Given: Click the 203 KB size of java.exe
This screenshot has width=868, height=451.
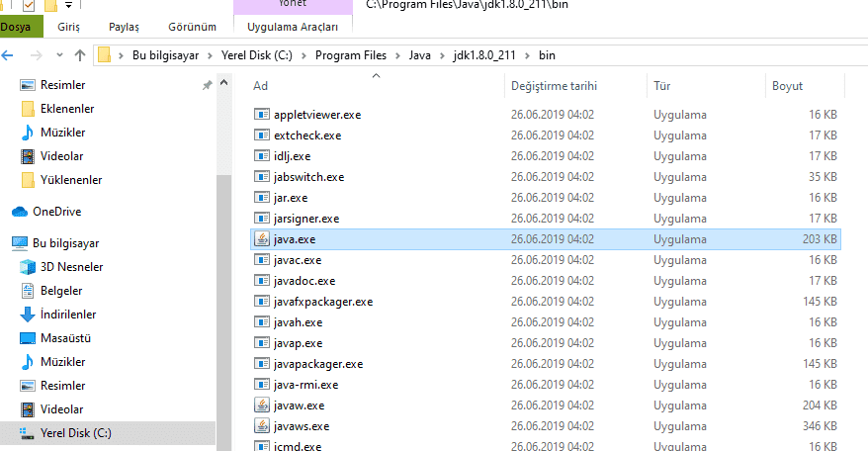Looking at the screenshot, I should [x=820, y=239].
